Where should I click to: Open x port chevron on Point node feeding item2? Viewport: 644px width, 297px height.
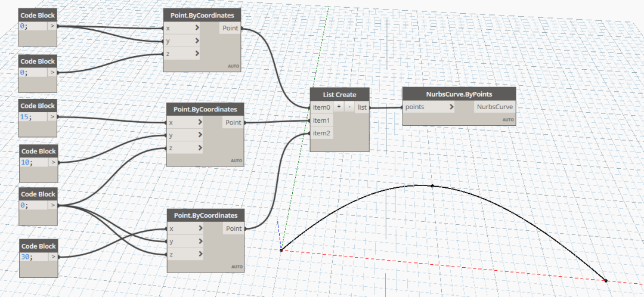tap(200, 228)
